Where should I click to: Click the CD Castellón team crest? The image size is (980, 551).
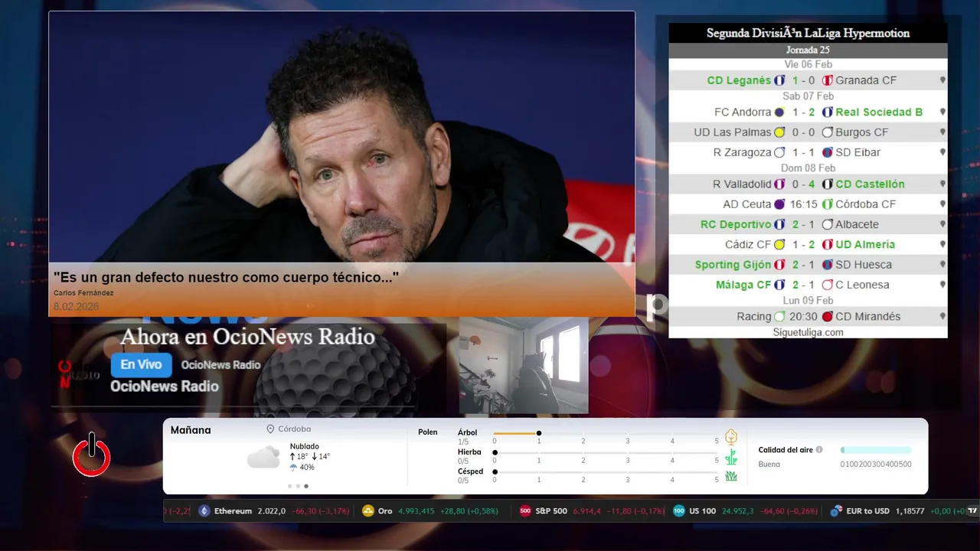tap(828, 184)
